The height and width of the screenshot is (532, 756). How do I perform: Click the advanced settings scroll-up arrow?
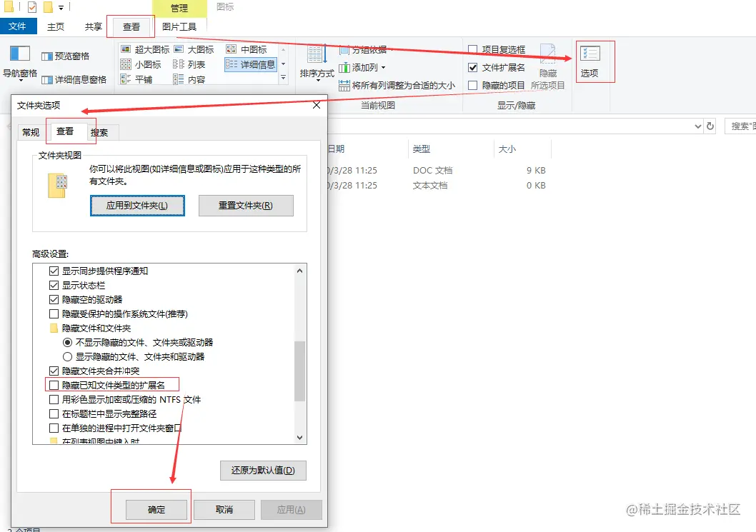pyautogui.click(x=300, y=271)
